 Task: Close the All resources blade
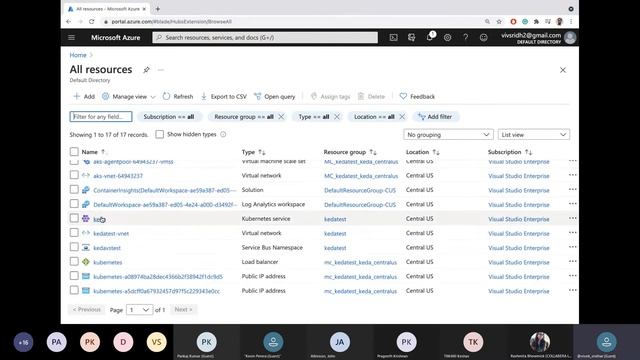(562, 70)
